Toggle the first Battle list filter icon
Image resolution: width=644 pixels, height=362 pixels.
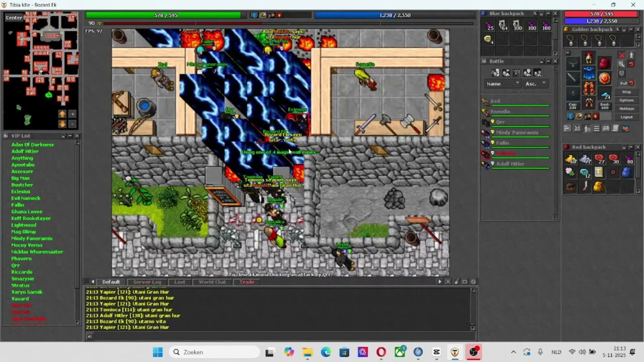(x=496, y=72)
